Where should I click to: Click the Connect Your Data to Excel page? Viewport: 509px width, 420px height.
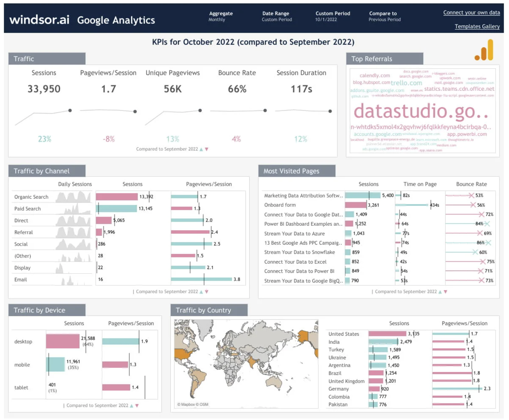click(295, 262)
